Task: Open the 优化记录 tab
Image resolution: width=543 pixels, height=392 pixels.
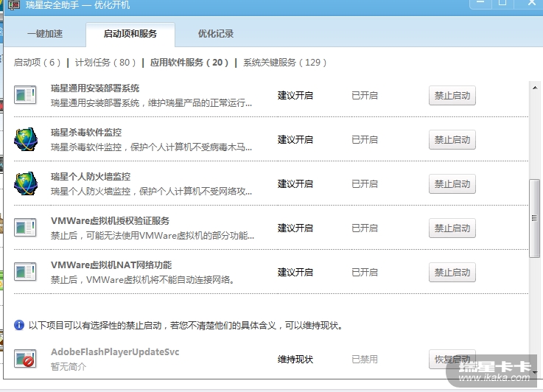Action: [215, 34]
